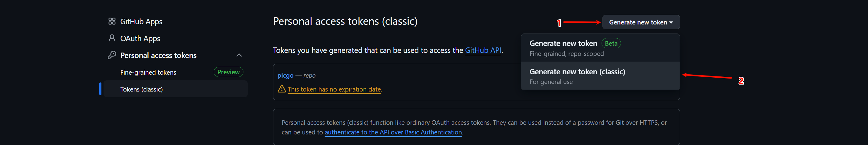Collapse the Personal access tokens chevron
868x145 pixels.
(x=239, y=55)
